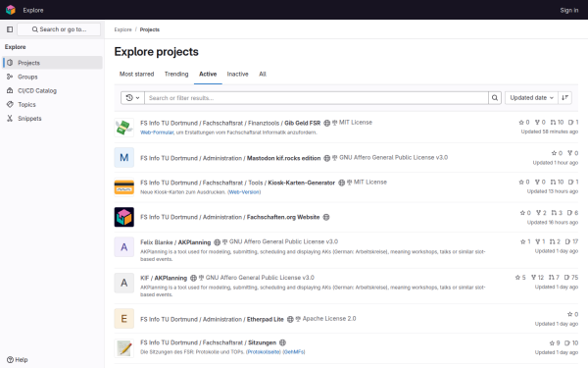The height and width of the screenshot is (368, 588).
Task: Click the public globe icon of Mastodon project
Action: point(326,158)
